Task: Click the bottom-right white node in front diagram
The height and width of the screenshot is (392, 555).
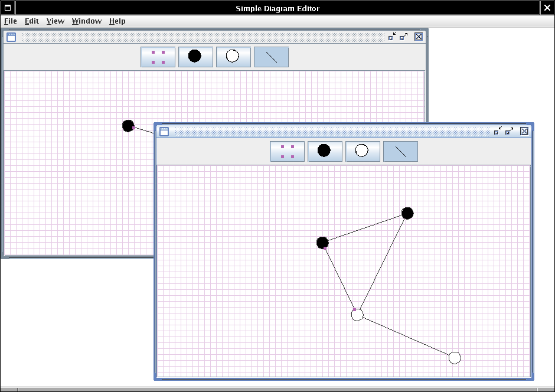Action: (454, 358)
